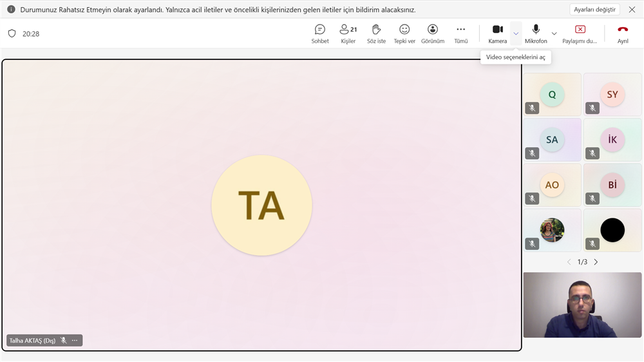Open more options for Talha AKTAŞ
This screenshot has height=362, width=644.
coord(75,341)
